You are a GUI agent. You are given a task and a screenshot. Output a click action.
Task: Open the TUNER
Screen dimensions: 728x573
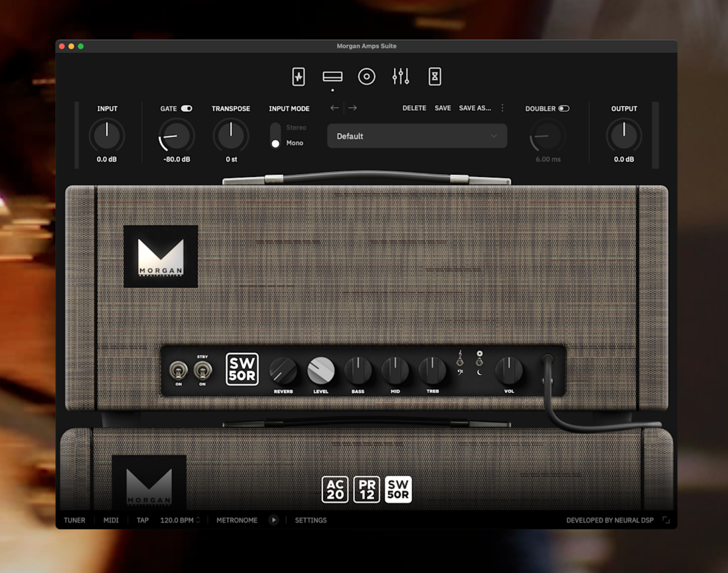pos(74,520)
